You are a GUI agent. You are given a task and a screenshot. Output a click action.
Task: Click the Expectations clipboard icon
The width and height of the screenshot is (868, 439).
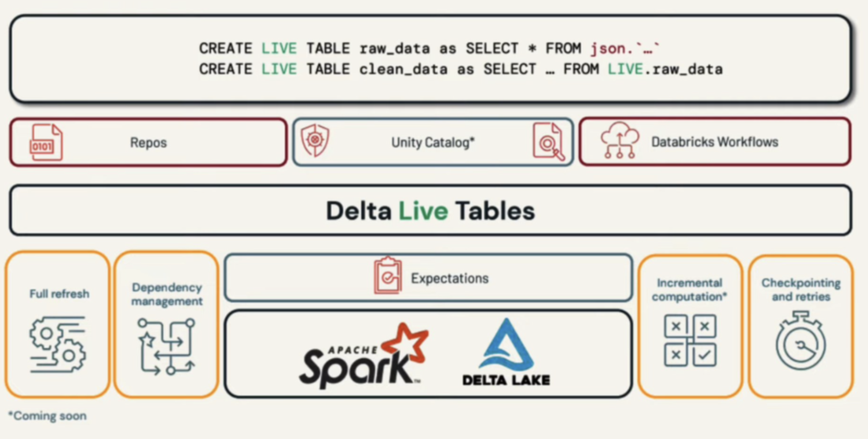(387, 275)
